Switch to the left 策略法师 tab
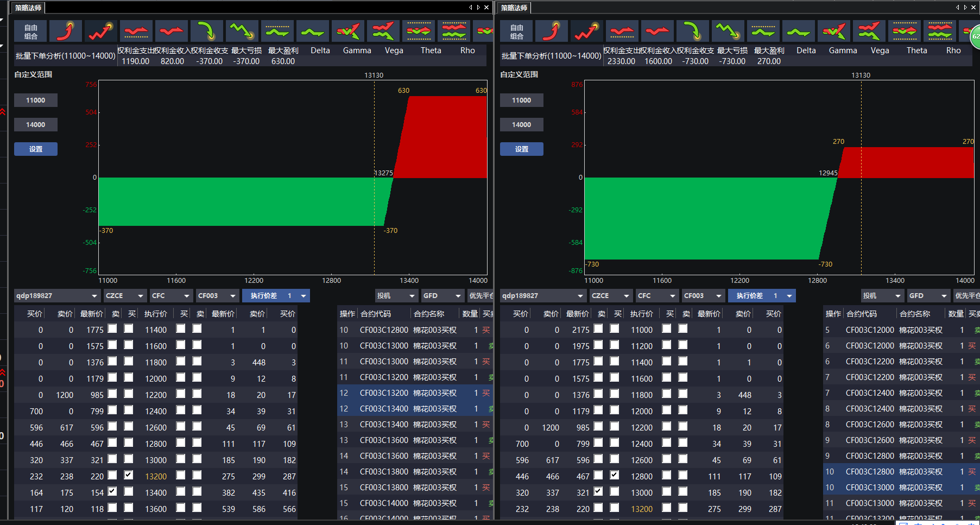 [x=28, y=8]
